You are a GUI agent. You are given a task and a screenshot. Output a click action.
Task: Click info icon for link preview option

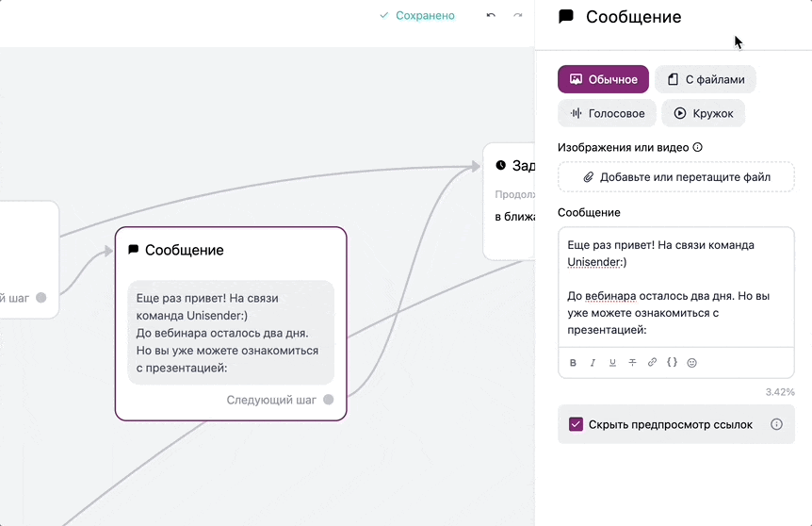(776, 424)
